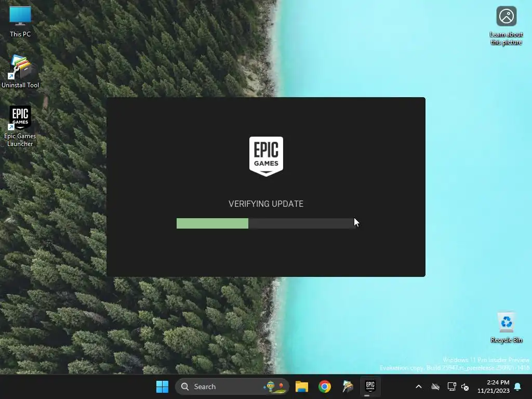Screen dimensions: 532x399
Task: Open File Explorer from the taskbar
Action: 302,387
